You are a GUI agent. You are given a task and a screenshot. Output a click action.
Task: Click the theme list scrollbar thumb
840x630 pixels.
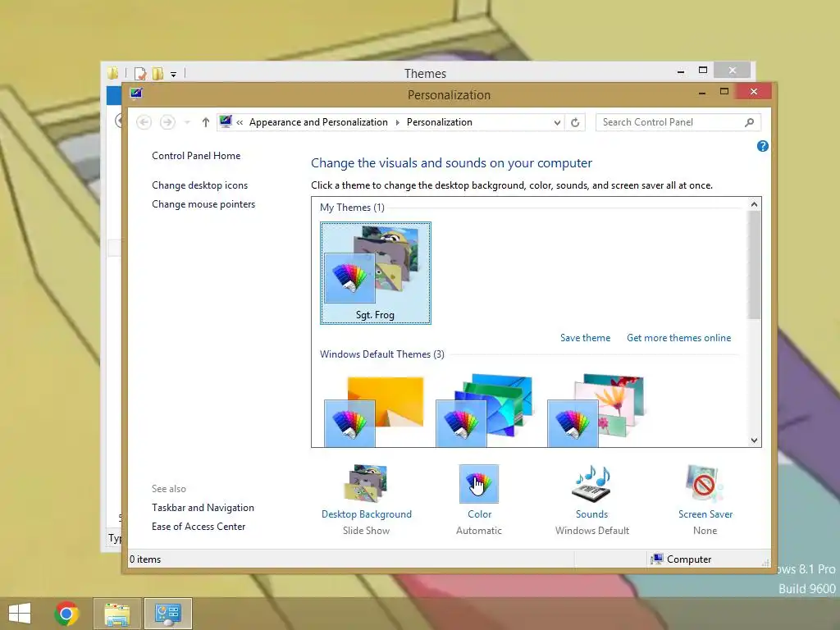pyautogui.click(x=755, y=265)
